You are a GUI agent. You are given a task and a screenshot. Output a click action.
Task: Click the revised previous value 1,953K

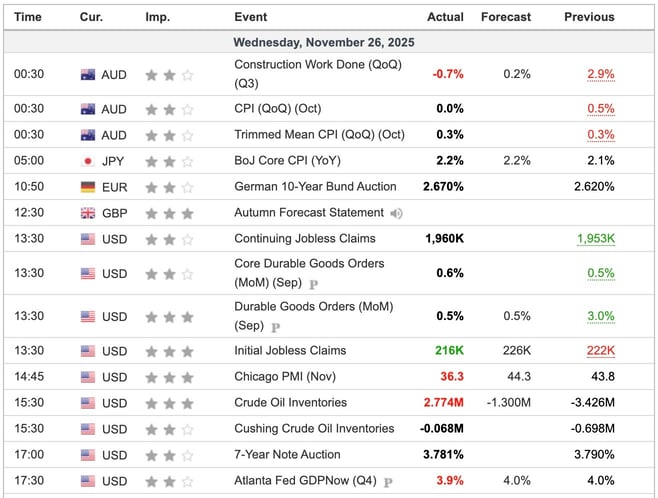point(595,239)
